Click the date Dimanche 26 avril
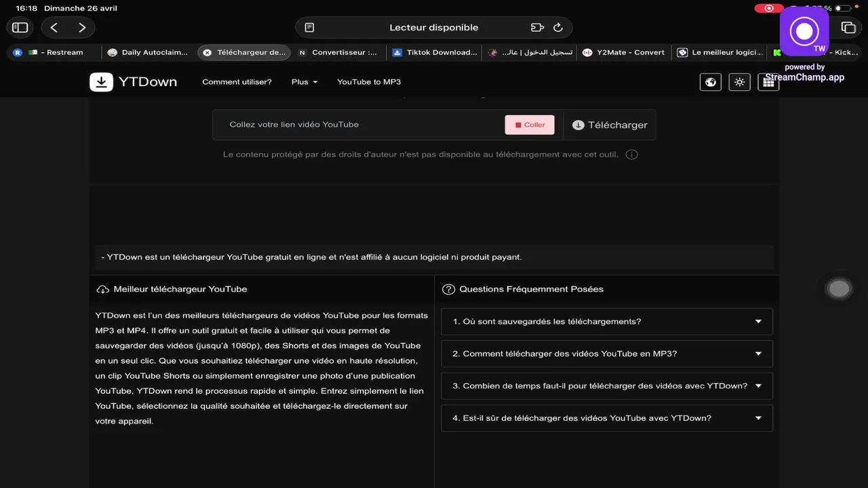The image size is (868, 488). (x=81, y=8)
